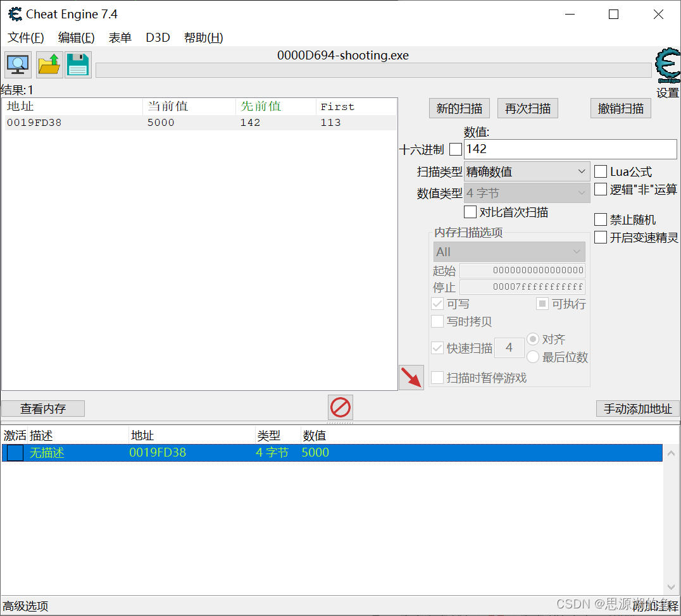Click the 新的扫描 button

pyautogui.click(x=459, y=108)
